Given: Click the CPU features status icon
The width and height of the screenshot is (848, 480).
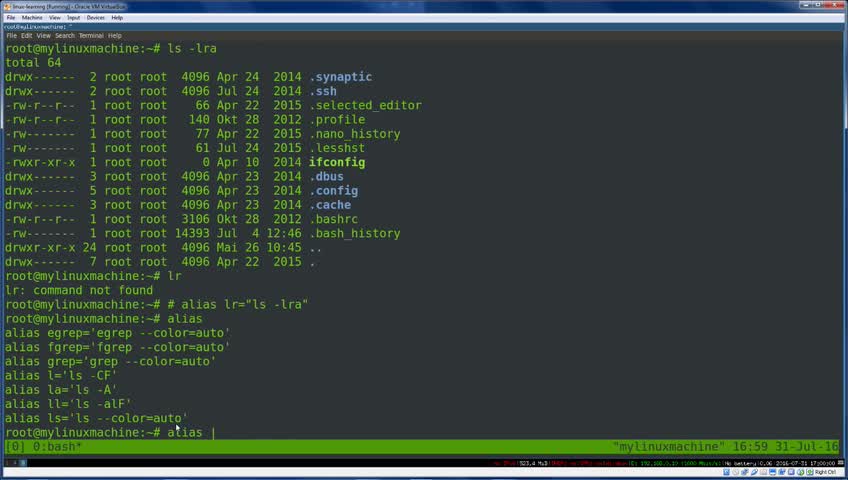Looking at the screenshot, I should 791,472.
